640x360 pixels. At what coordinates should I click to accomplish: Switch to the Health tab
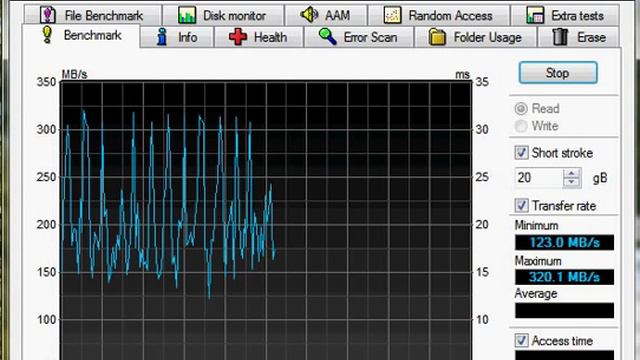259,37
